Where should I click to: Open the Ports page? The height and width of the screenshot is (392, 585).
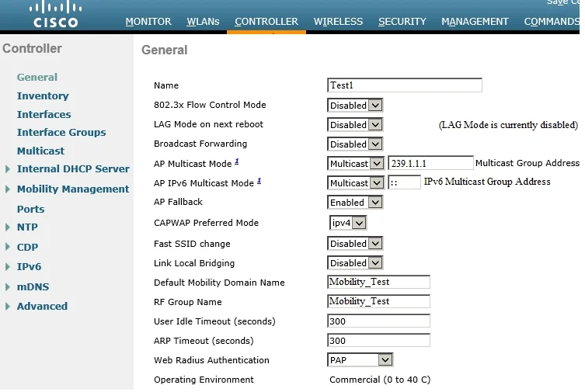(x=30, y=209)
